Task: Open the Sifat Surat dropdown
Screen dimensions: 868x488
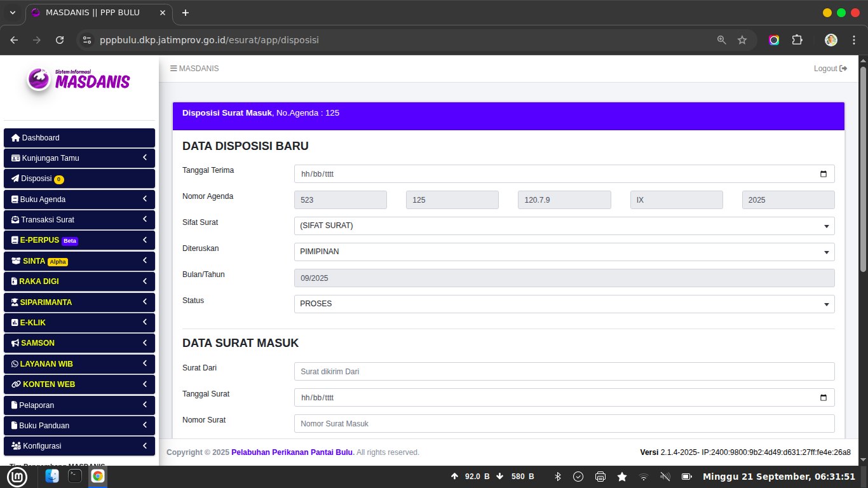Action: (x=564, y=226)
